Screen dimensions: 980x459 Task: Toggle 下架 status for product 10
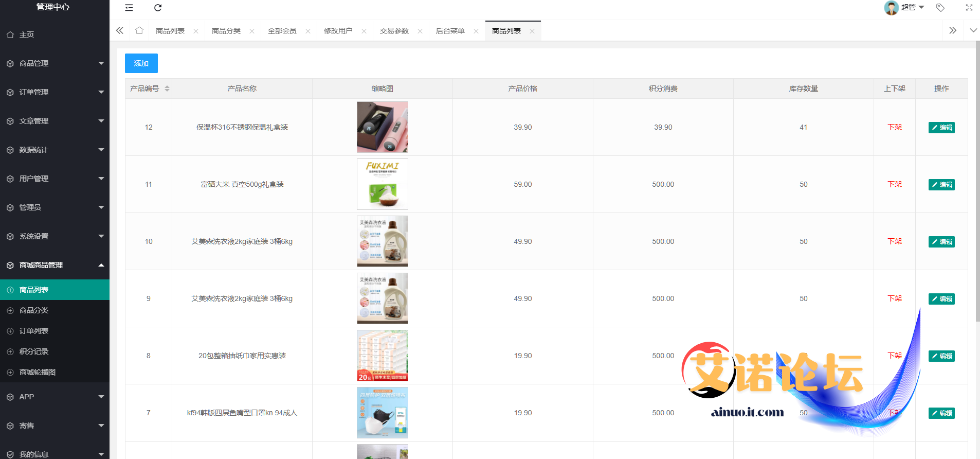[x=894, y=241]
